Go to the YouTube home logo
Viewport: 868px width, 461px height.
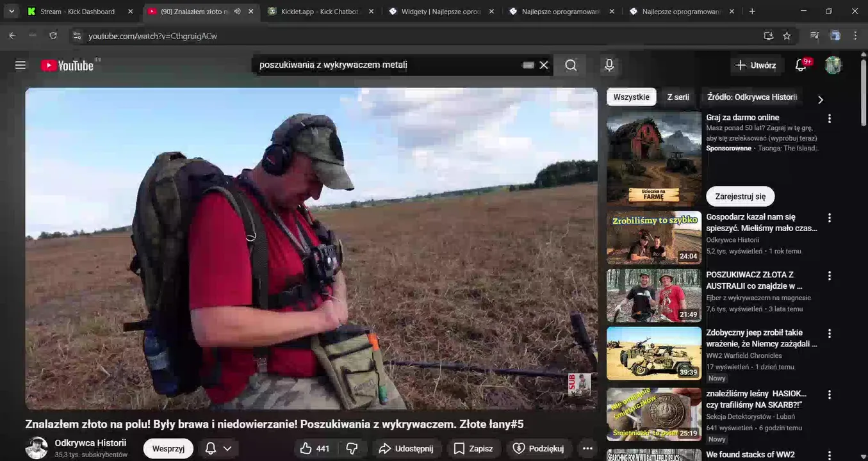click(x=67, y=65)
